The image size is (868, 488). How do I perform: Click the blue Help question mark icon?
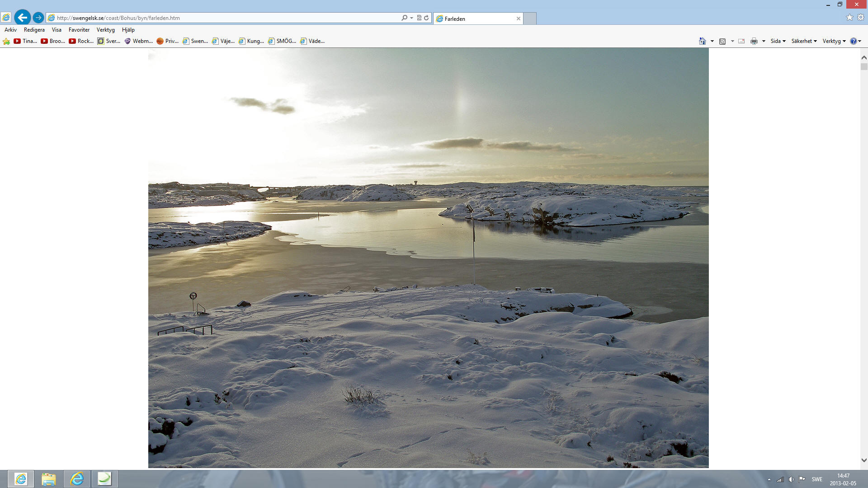(x=854, y=41)
